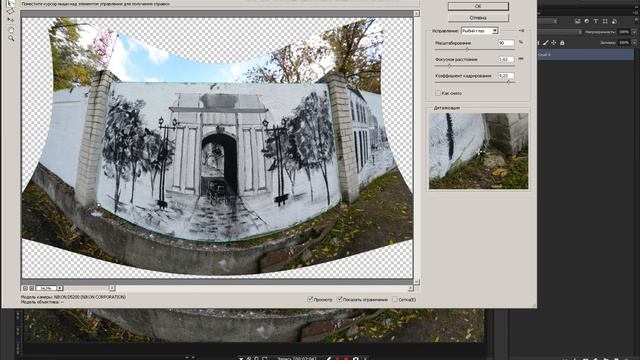
Task: Lock layer position icon
Action: (553, 43)
